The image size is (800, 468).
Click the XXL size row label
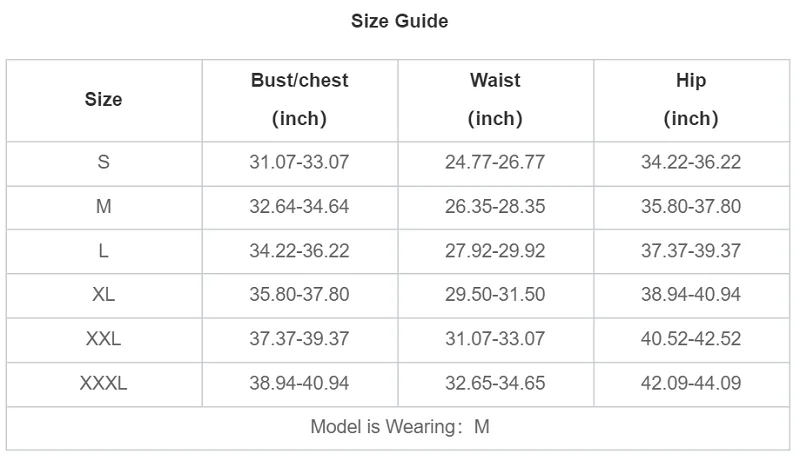[x=104, y=339]
